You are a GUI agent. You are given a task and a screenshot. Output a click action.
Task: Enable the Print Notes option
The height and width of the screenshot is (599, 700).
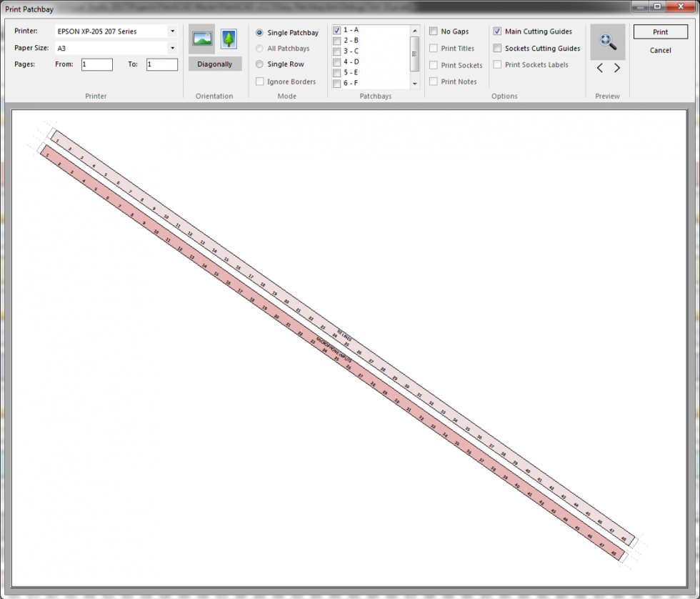tap(434, 81)
